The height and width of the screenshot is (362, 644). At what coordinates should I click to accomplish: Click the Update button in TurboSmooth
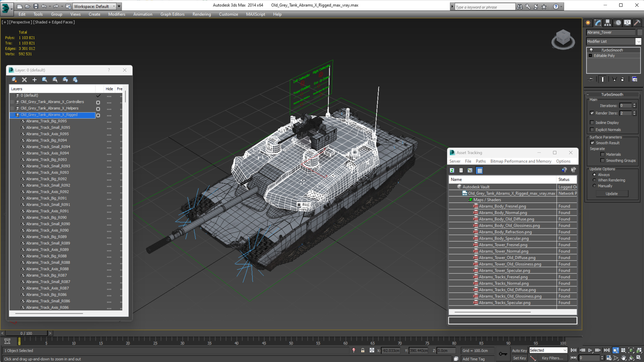click(611, 194)
